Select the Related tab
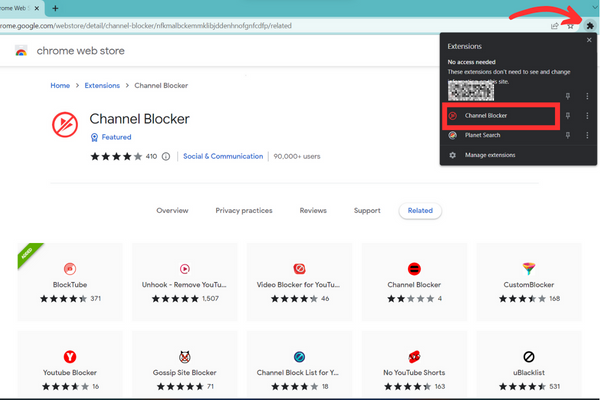 pyautogui.click(x=420, y=211)
